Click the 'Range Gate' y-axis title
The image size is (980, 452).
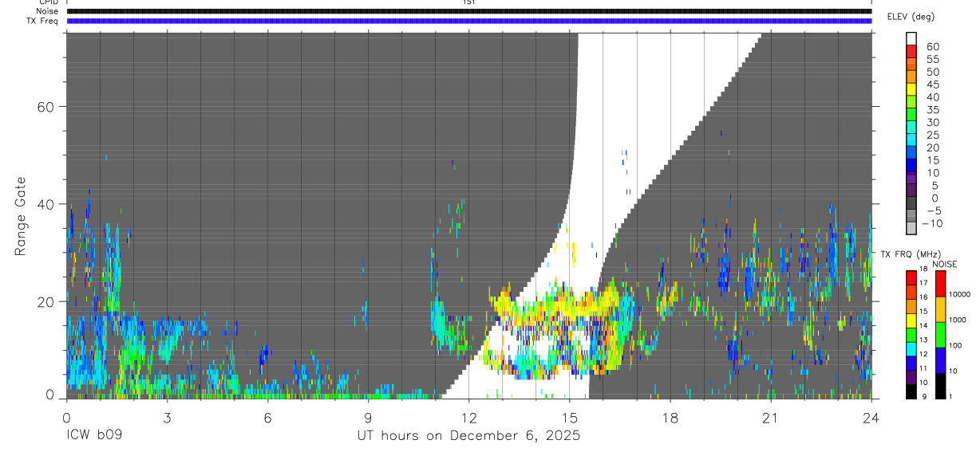pos(21,216)
